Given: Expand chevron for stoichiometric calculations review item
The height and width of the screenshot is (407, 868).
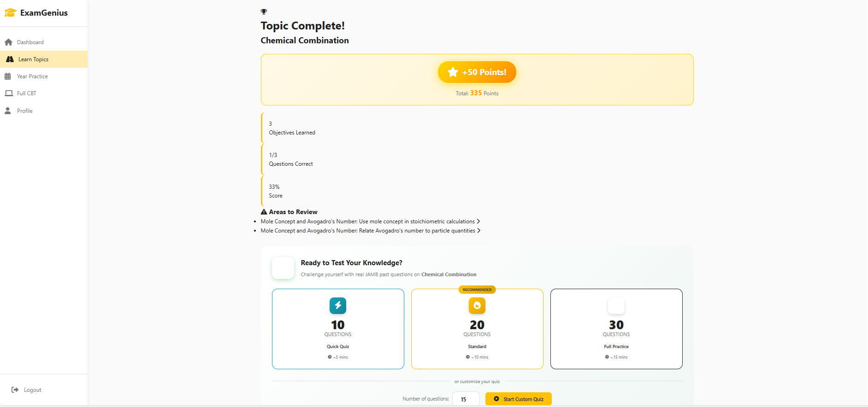Looking at the screenshot, I should 478,221.
